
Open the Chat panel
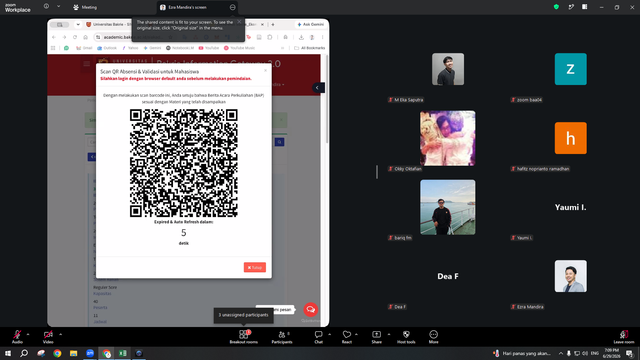click(318, 337)
